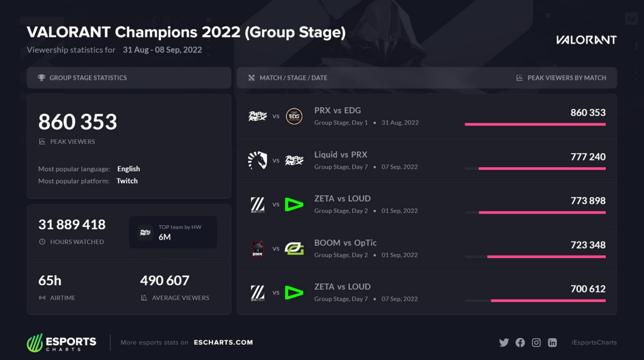Click the PRX vs EDG match title
644x360 pixels.
coord(338,111)
